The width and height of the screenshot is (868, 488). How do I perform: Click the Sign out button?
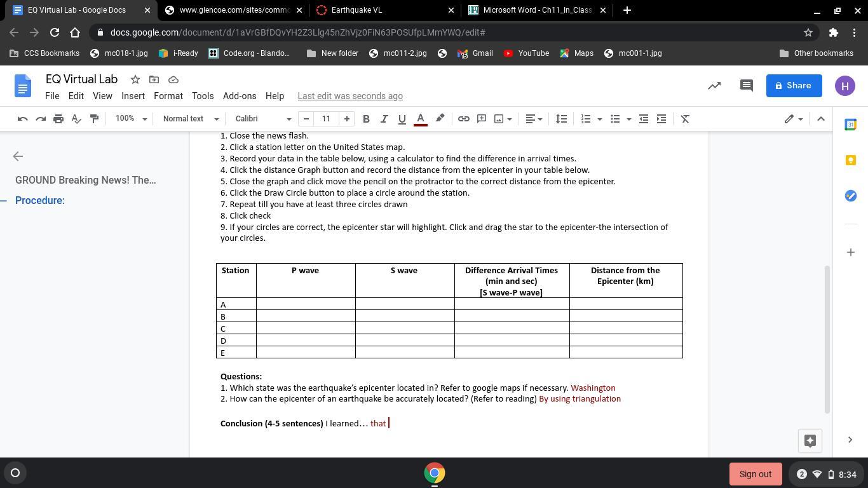coord(756,474)
